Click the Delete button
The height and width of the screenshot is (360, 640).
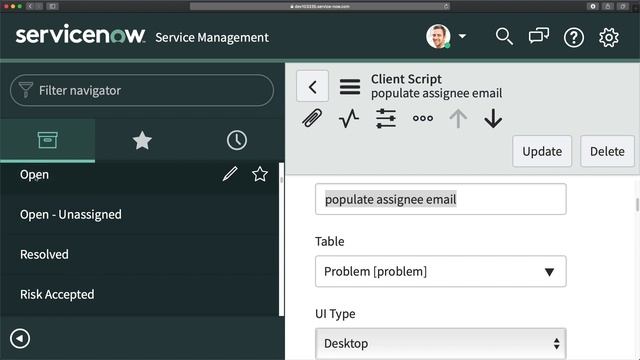pyautogui.click(x=607, y=151)
